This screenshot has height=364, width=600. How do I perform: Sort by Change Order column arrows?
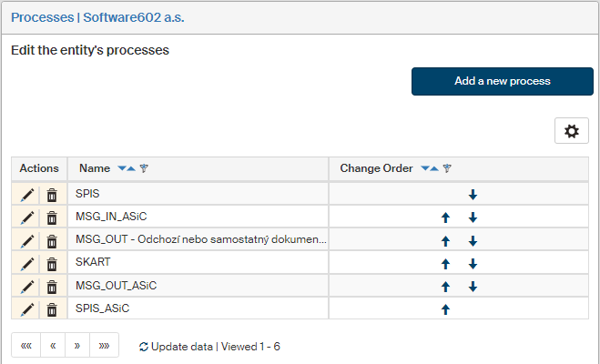429,168
